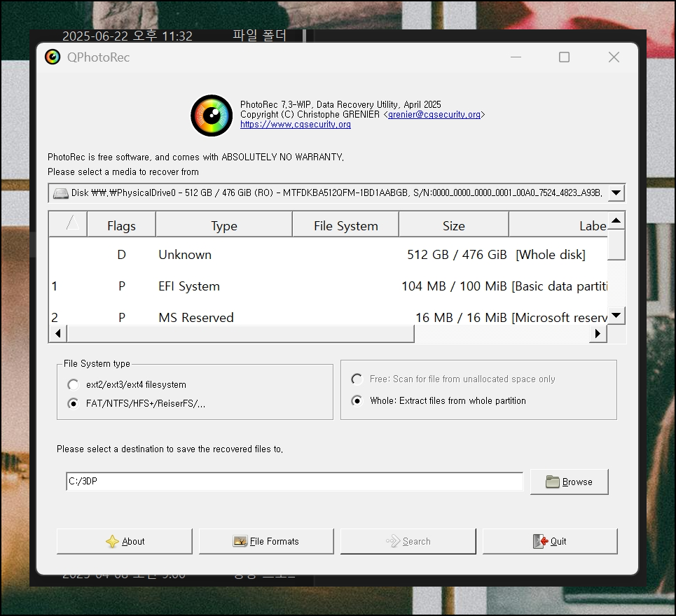
Task: Click the D flag in first row
Action: 122,255
